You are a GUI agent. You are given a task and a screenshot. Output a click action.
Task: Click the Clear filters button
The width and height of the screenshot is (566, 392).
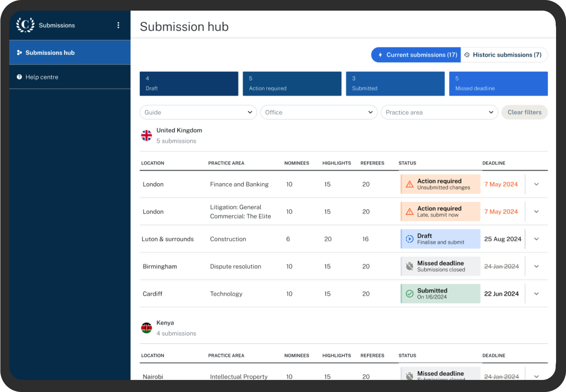524,112
